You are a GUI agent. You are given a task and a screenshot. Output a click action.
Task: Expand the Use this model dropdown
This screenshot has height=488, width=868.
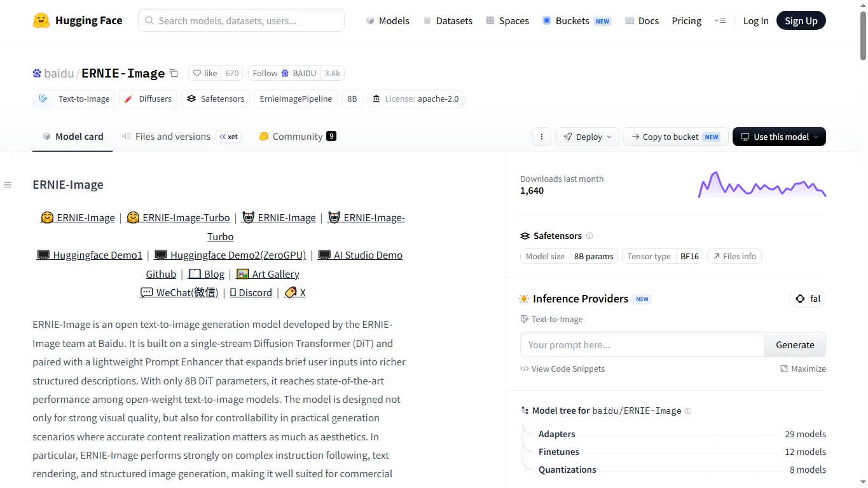pos(779,137)
